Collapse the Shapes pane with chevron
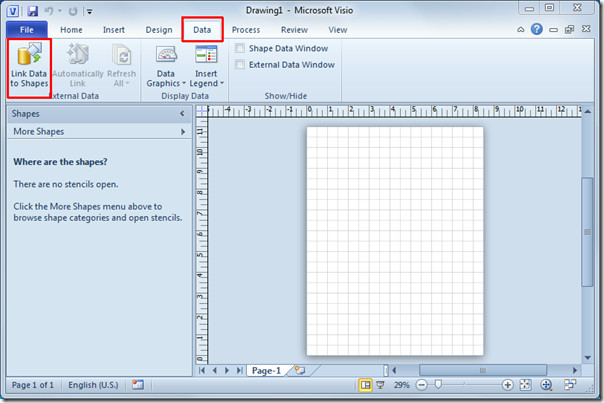This screenshot has width=604, height=403. (x=182, y=114)
